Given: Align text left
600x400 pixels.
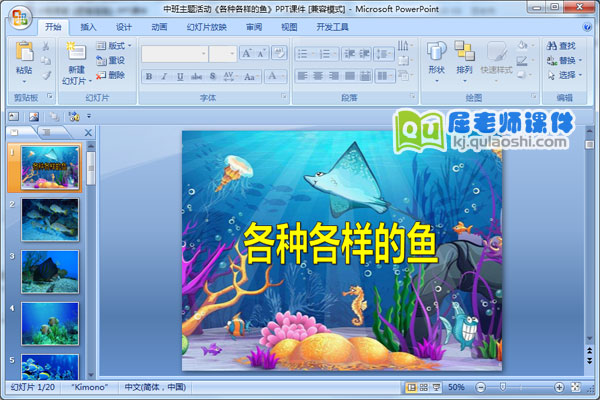Looking at the screenshot, I should (302, 76).
